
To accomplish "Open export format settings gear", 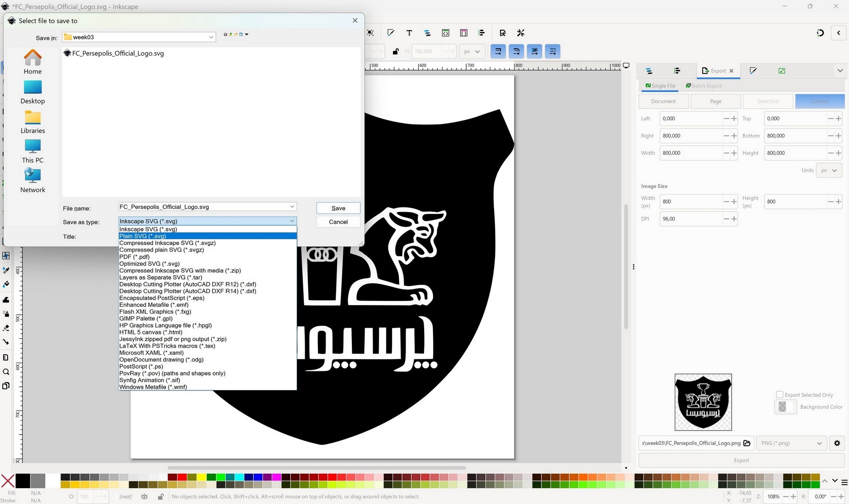I will [837, 443].
